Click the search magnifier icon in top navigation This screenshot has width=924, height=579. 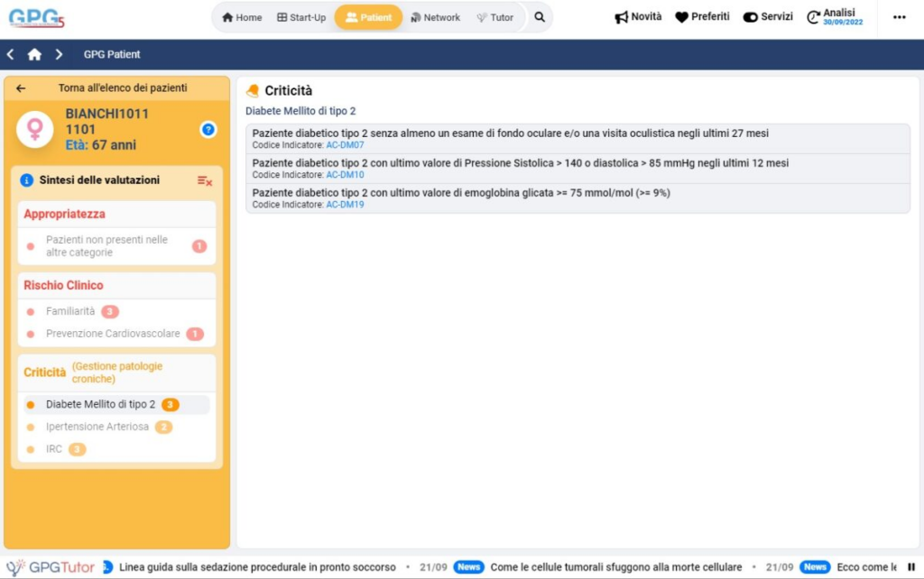[540, 17]
